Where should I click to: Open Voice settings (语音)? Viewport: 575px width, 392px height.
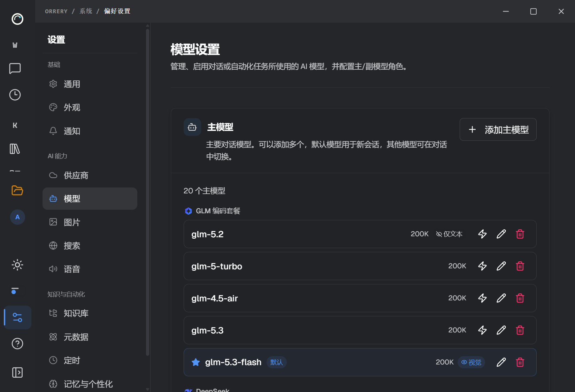90,269
